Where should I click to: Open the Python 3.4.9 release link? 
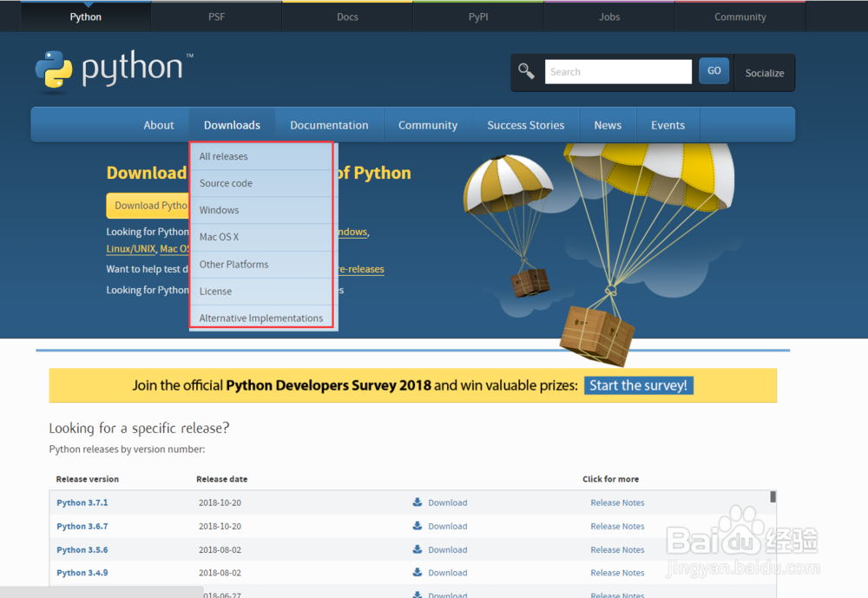point(82,573)
